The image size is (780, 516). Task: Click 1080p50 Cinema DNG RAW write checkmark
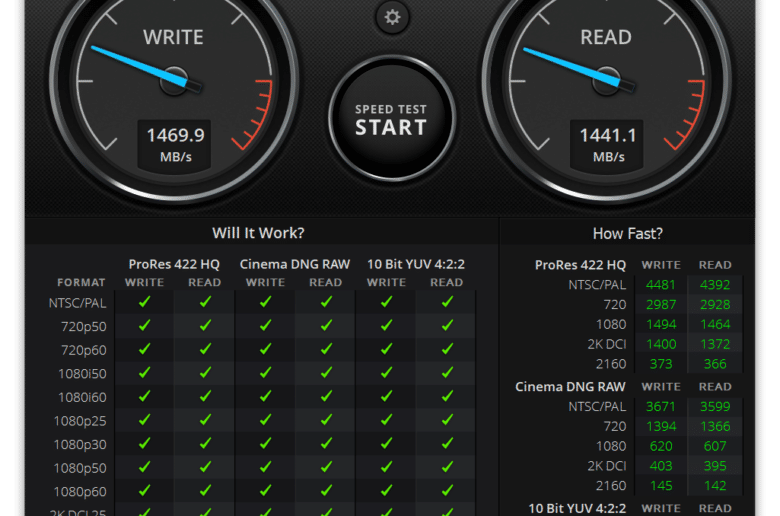[x=266, y=467]
